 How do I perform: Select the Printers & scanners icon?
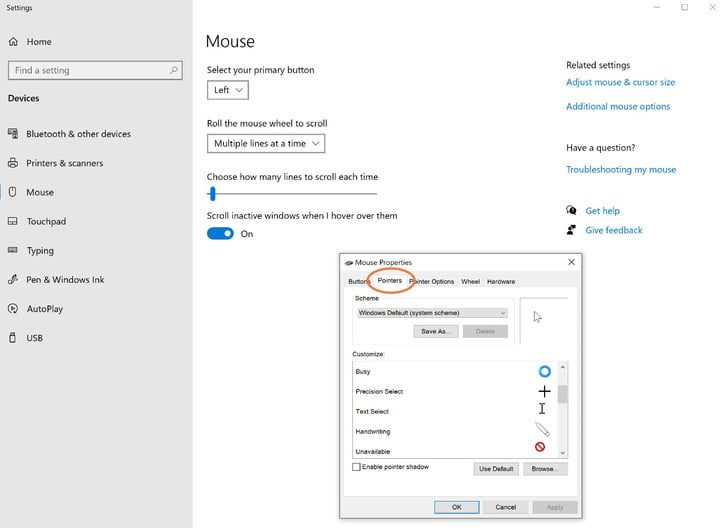(x=13, y=163)
